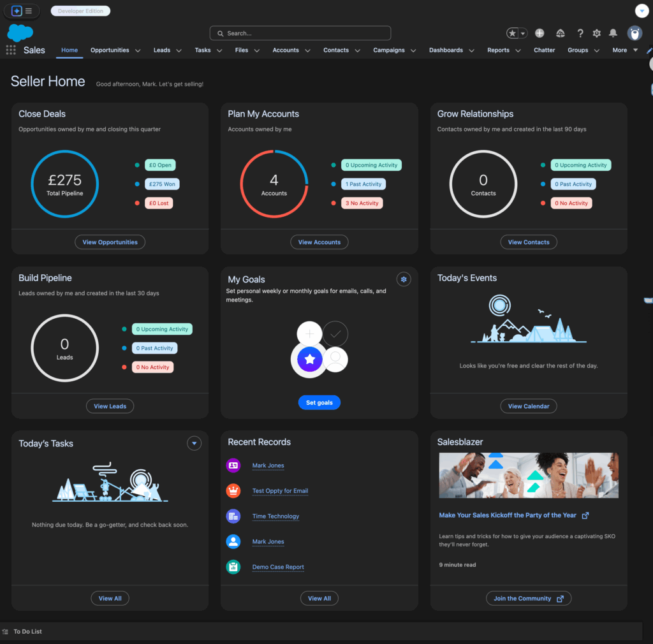Check notifications via the bell icon
The image size is (653, 644).
[x=613, y=33]
